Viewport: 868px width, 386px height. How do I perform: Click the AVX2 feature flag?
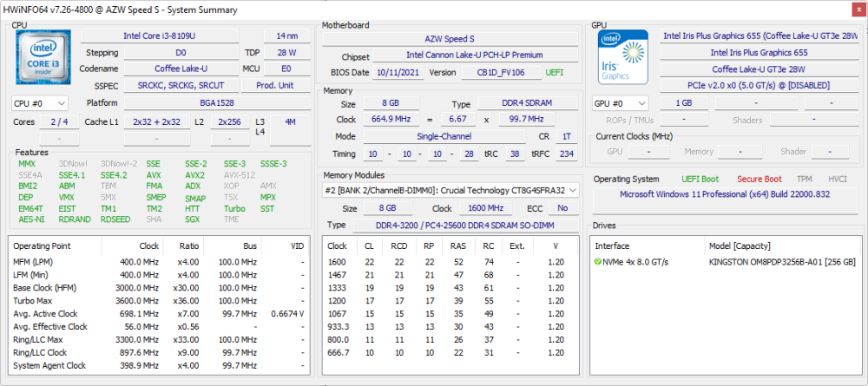194,174
